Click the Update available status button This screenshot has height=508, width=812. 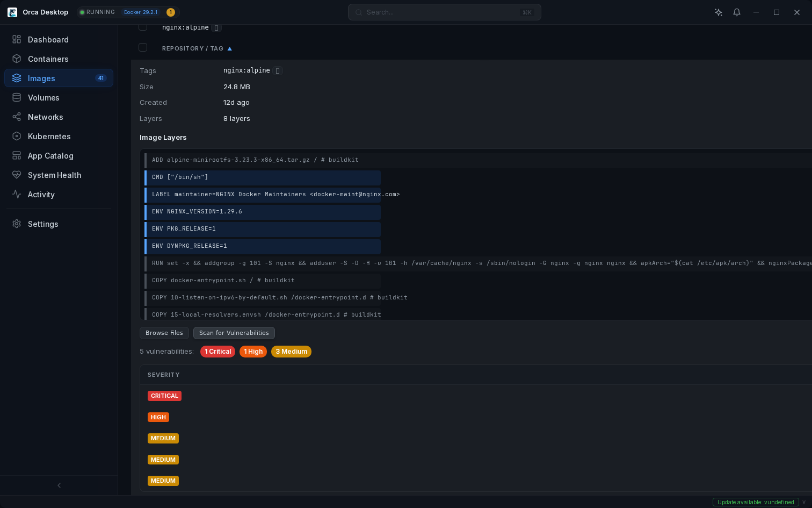pyautogui.click(x=756, y=502)
